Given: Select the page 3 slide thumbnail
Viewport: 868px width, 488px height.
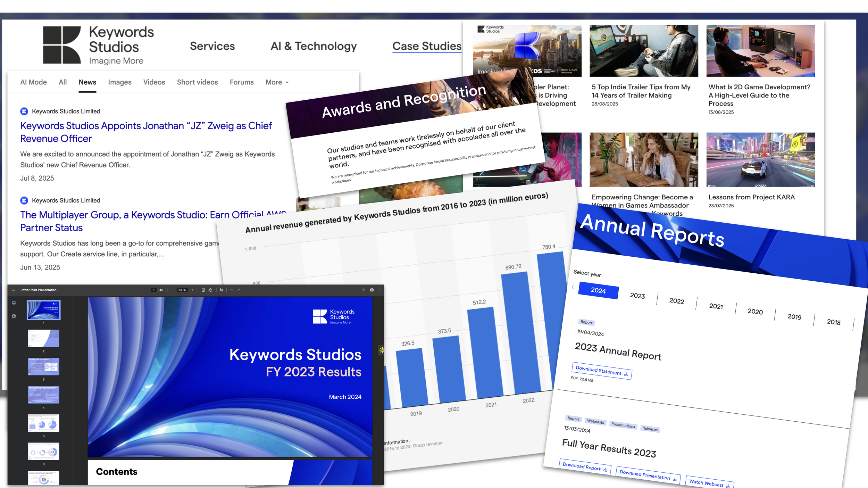Looking at the screenshot, I should (x=44, y=367).
